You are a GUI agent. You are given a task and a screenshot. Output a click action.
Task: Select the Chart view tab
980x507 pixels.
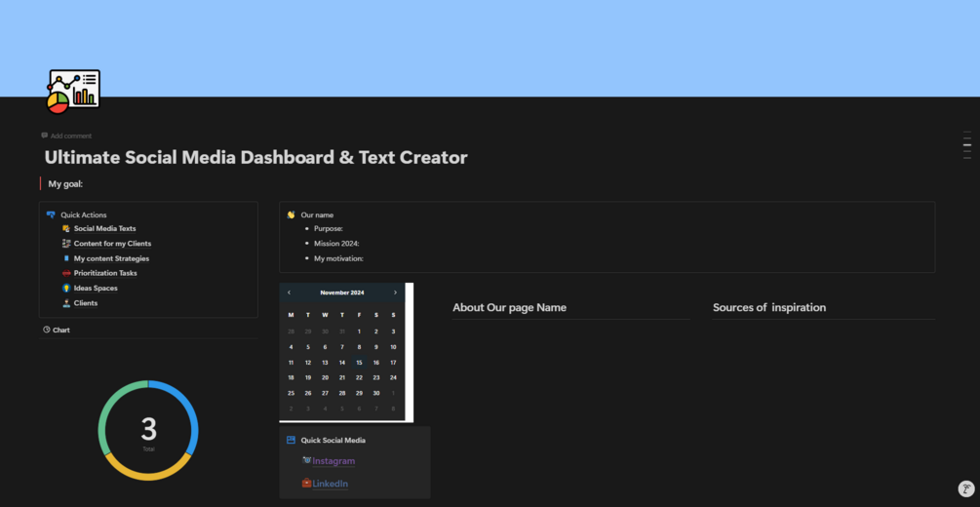[x=57, y=330]
